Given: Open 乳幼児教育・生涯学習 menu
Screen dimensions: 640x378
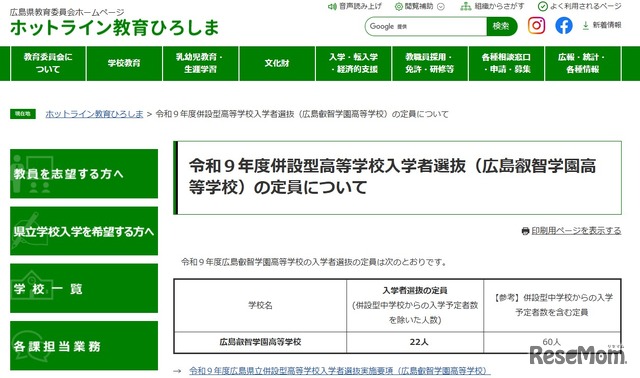Looking at the screenshot, I should coord(200,63).
